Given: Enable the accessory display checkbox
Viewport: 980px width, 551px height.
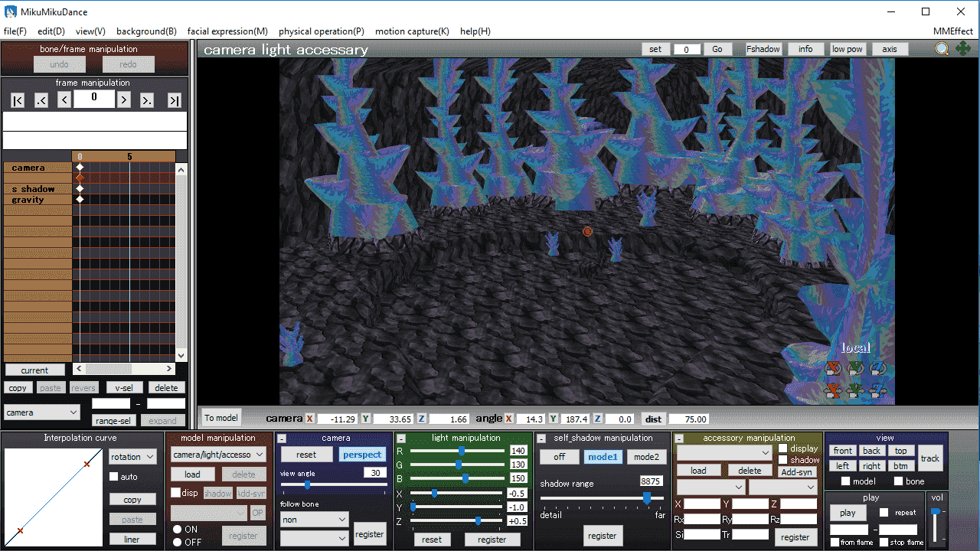Looking at the screenshot, I should [x=783, y=448].
